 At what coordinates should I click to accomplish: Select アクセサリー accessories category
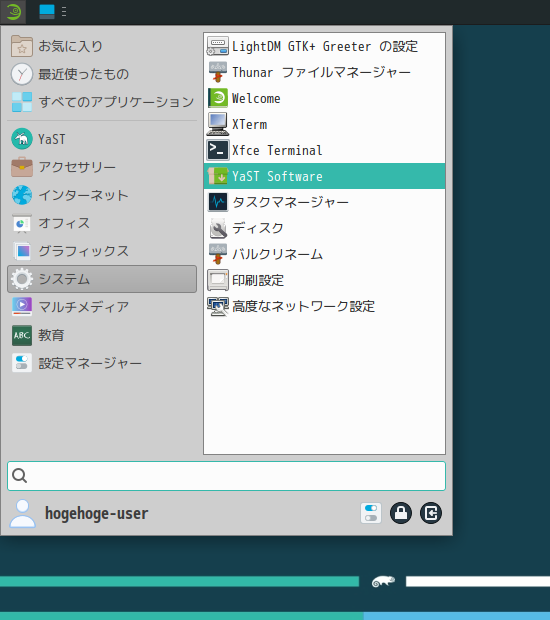coord(102,167)
